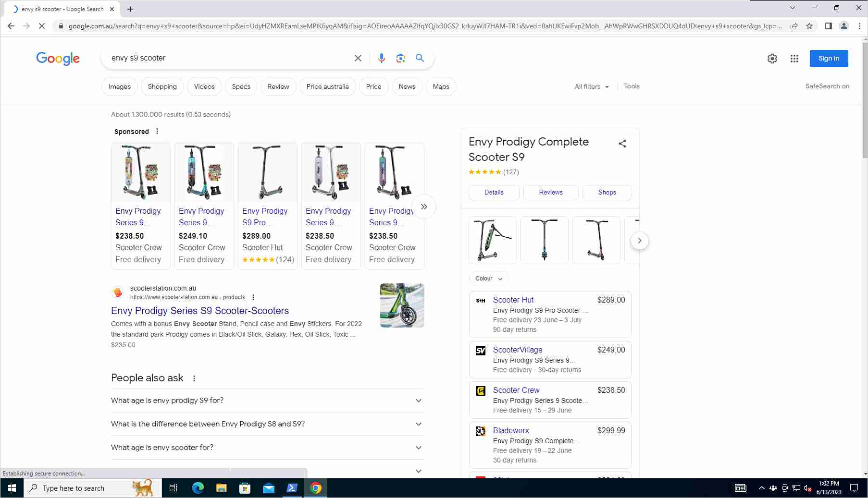Open the tab search dropdown arrow
The height and width of the screenshot is (498, 868).
793,8
